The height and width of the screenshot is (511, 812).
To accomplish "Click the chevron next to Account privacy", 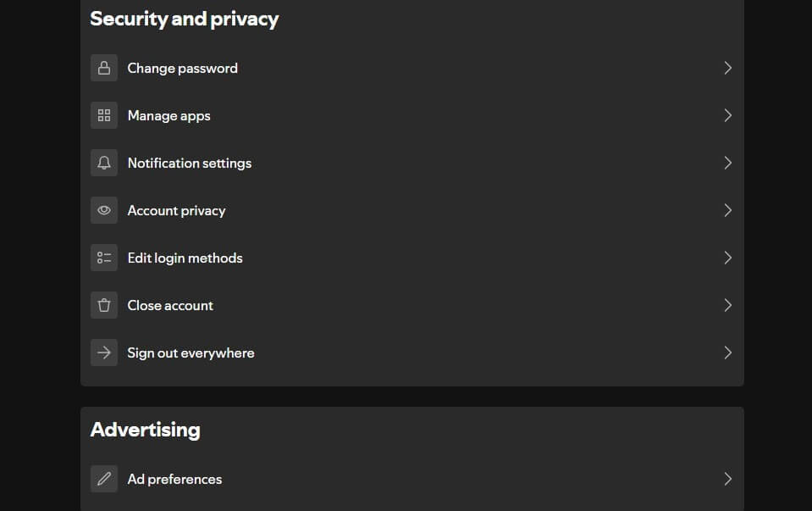I will (x=727, y=210).
